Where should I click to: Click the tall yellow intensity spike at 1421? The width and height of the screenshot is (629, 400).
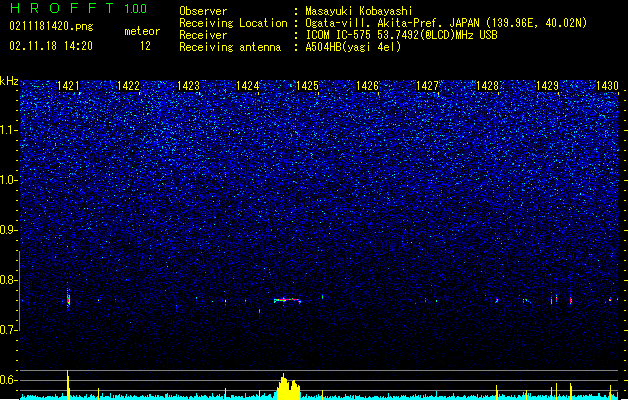pyautogui.click(x=68, y=384)
